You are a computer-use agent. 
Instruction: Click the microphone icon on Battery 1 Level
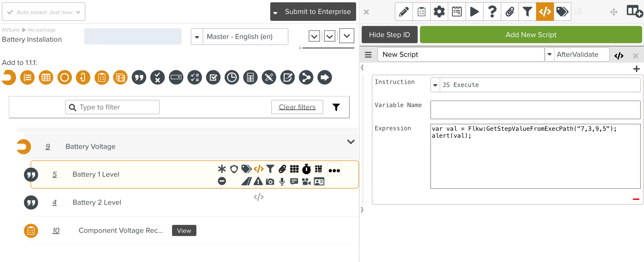pyautogui.click(x=282, y=182)
